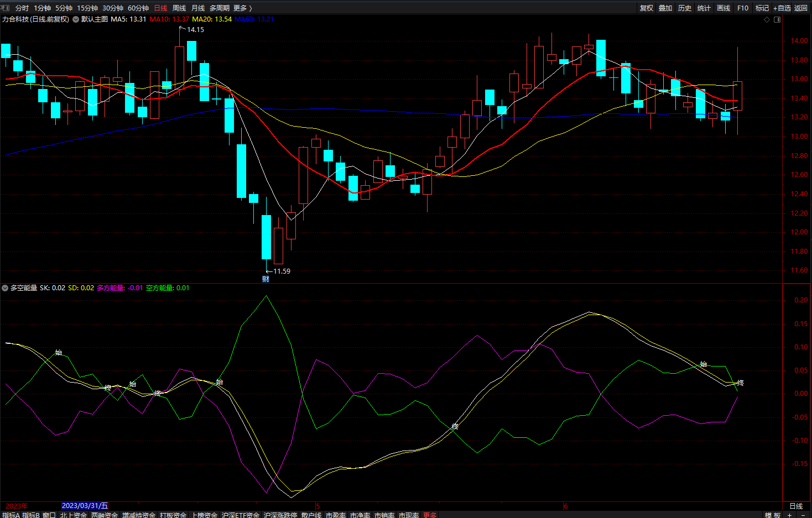Select the 30分钟 period tab
The width and height of the screenshot is (812, 518).
tap(113, 8)
